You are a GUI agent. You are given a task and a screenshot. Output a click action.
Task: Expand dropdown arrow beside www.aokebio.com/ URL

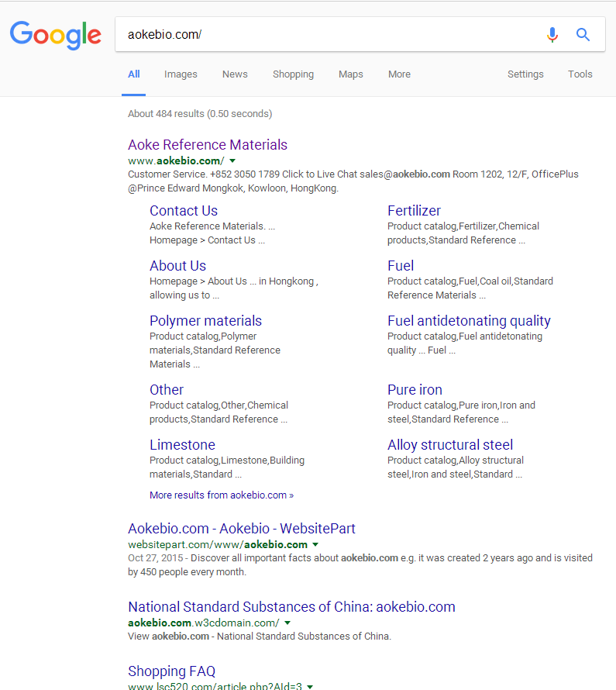232,161
